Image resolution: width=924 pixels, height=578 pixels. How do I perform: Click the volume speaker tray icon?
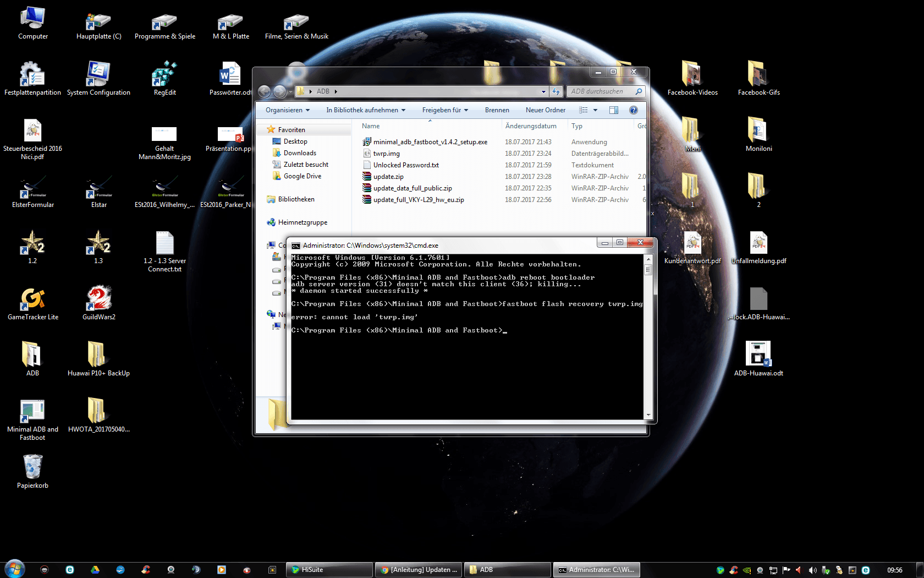click(x=812, y=570)
